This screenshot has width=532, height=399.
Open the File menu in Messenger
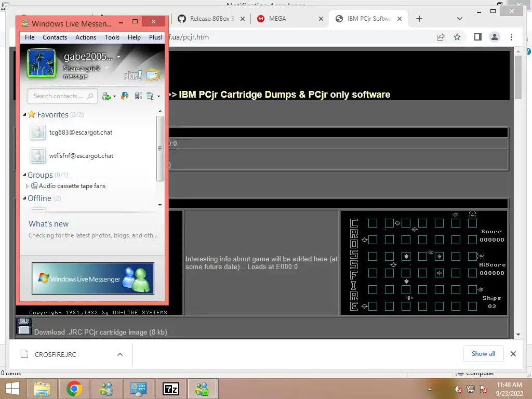30,37
